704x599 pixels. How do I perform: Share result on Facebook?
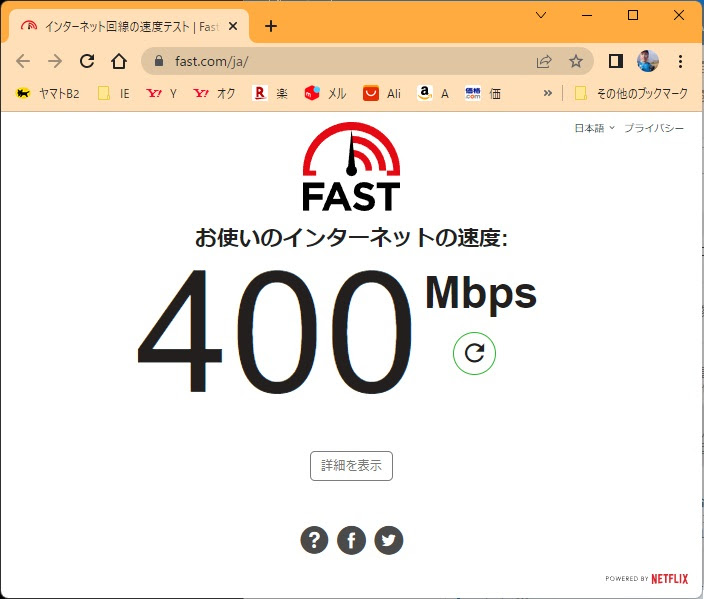[351, 540]
